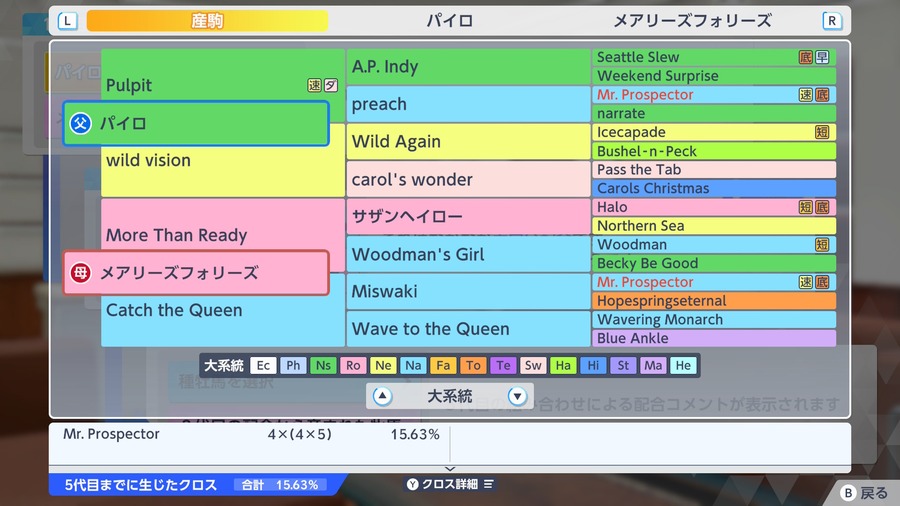Click the Sw lineage legend swatch
This screenshot has height=506, width=900.
coord(533,365)
